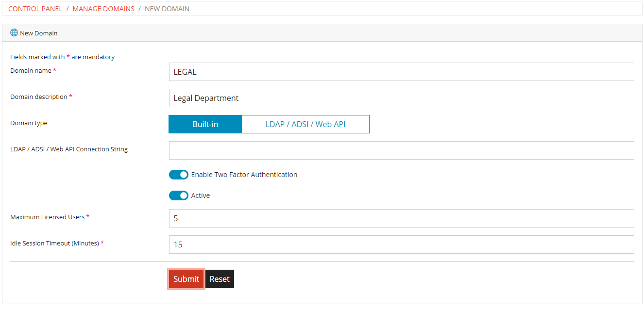Viewport: 644px width, 309px height.
Task: Reset the new domain form
Action: tap(220, 279)
